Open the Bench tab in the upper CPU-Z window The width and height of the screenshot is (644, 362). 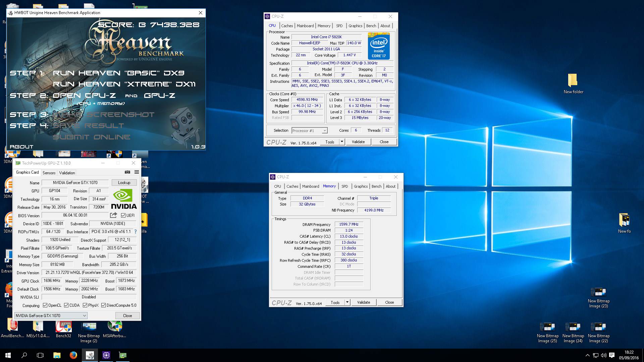pos(371,26)
